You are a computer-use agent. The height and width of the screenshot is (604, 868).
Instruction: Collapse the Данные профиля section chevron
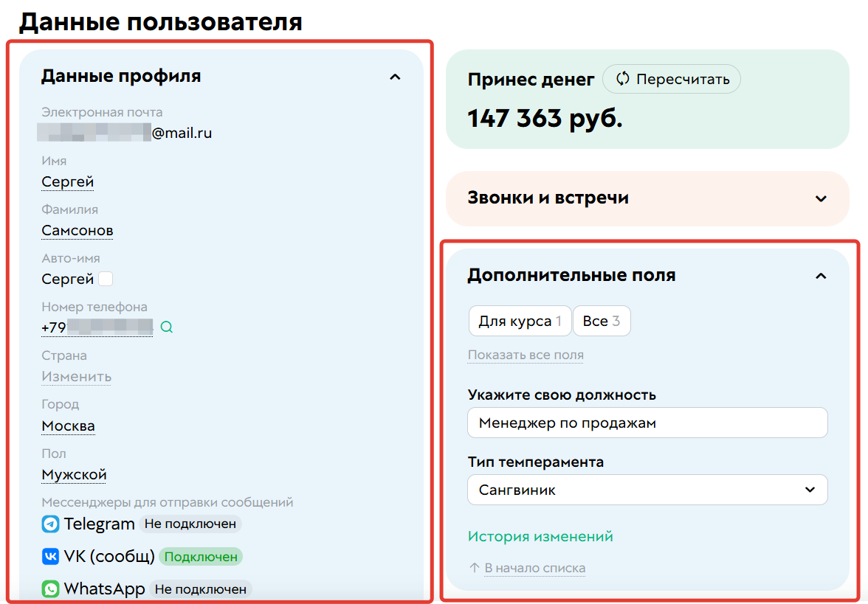click(396, 77)
